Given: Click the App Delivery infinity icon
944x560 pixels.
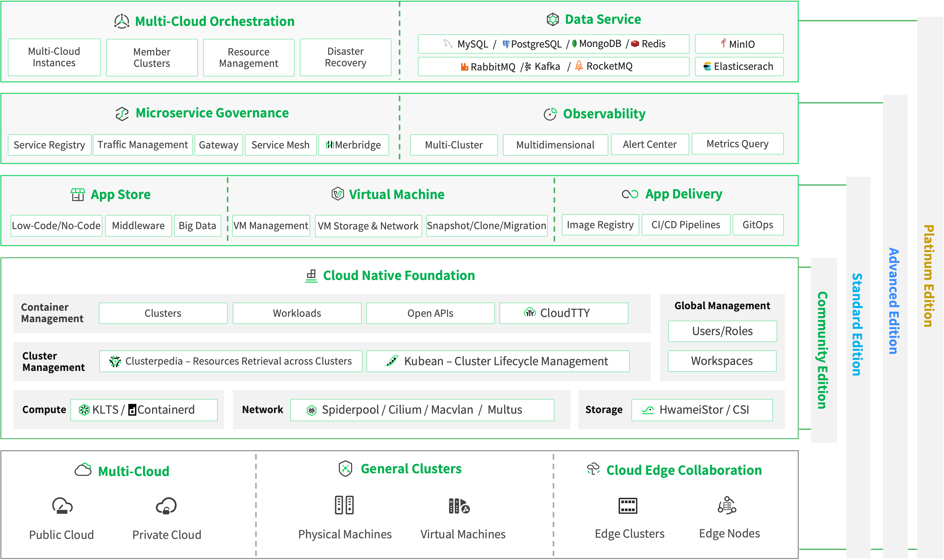Looking at the screenshot, I should (x=630, y=194).
